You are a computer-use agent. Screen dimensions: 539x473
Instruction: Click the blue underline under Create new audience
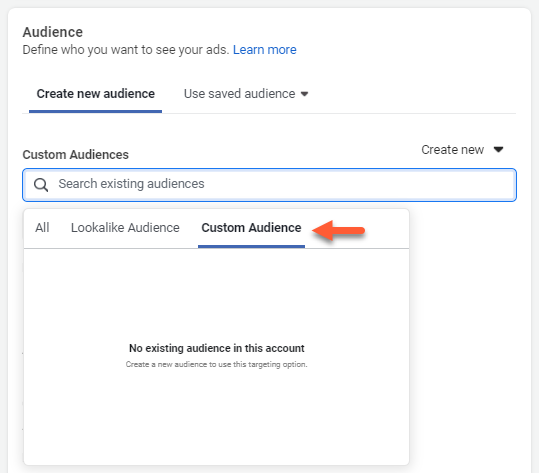point(96,111)
